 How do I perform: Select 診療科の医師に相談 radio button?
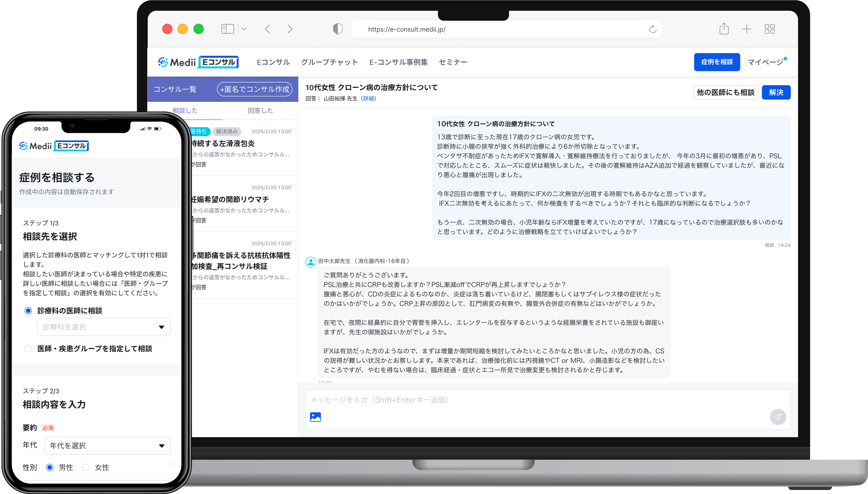pyautogui.click(x=28, y=310)
